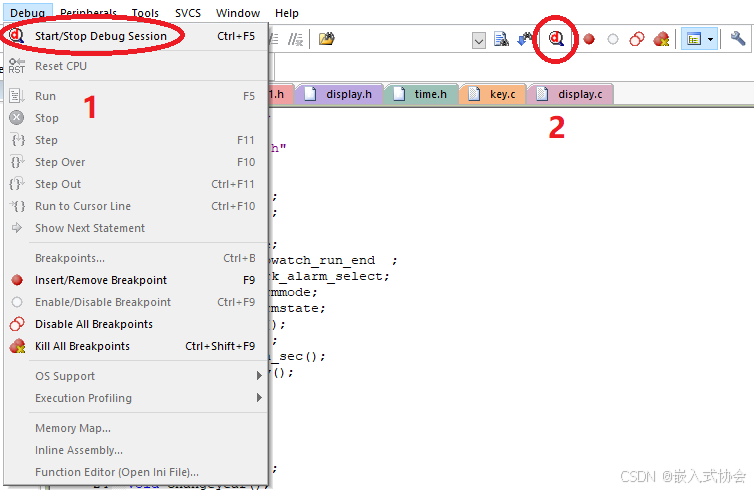
Task: Open Function Editor (Open Ini File)... entry
Action: 136,472
